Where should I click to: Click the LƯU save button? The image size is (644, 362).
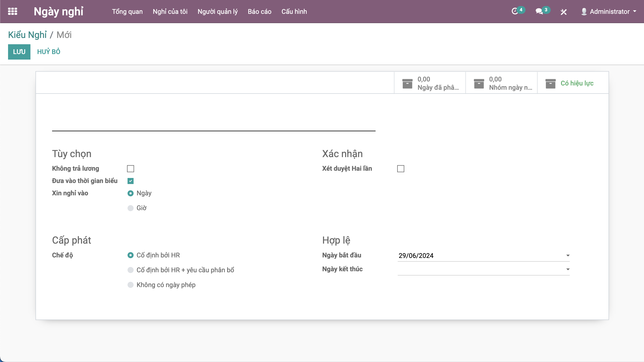coord(19,52)
